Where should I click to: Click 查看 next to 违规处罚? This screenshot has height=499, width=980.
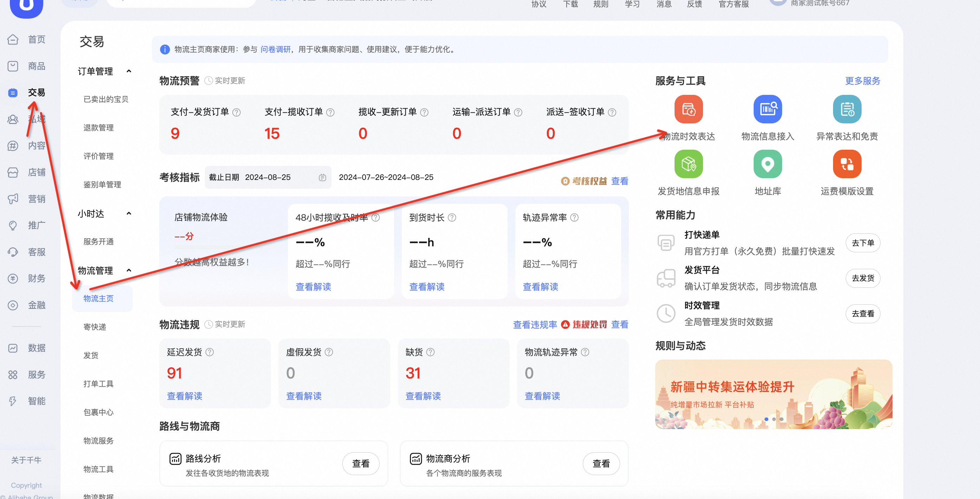pos(619,325)
